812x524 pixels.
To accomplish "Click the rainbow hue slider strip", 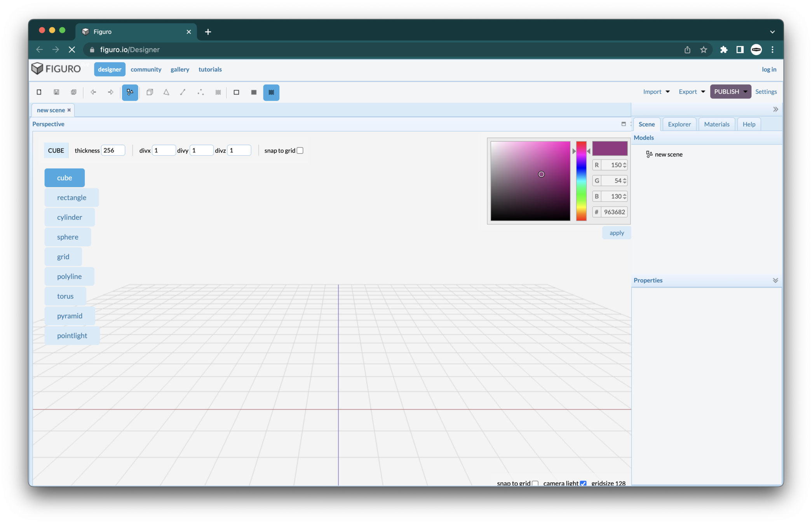I will click(x=581, y=181).
